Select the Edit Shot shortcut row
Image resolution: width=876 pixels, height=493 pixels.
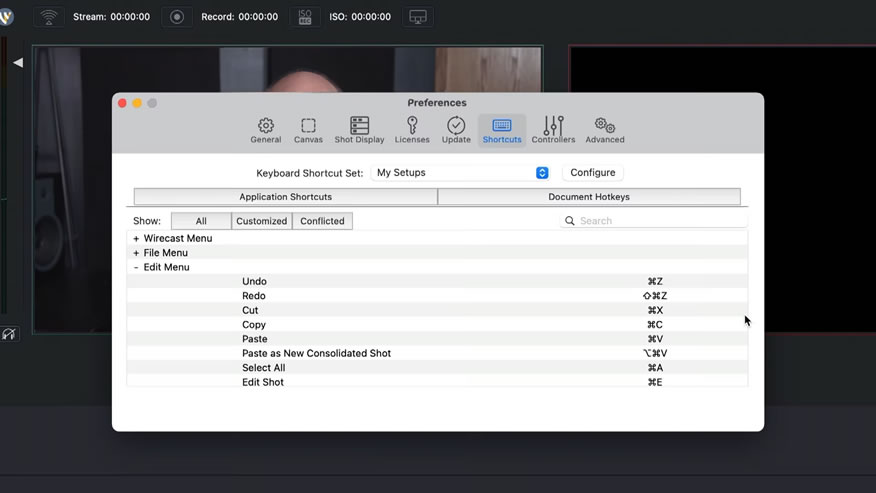[437, 382]
